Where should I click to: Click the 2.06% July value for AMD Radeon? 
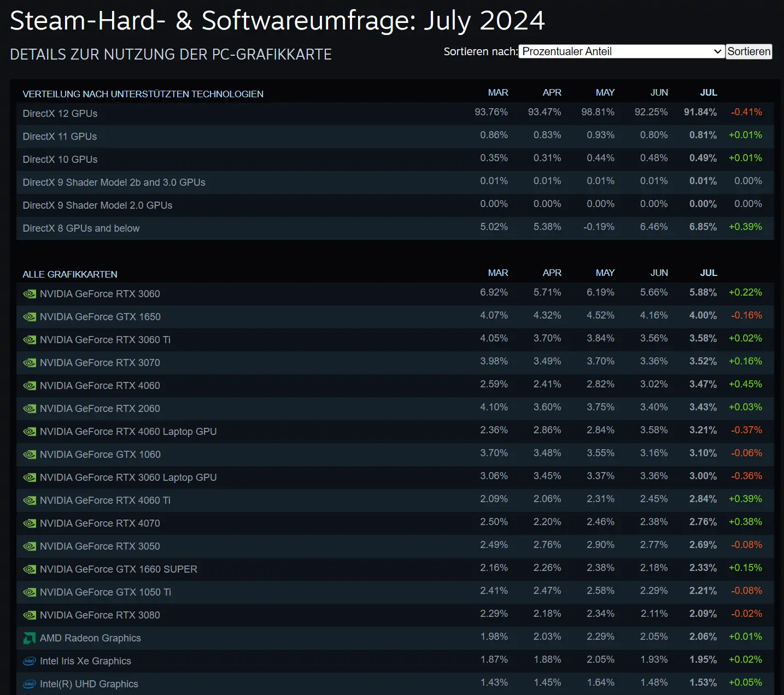pyautogui.click(x=703, y=637)
